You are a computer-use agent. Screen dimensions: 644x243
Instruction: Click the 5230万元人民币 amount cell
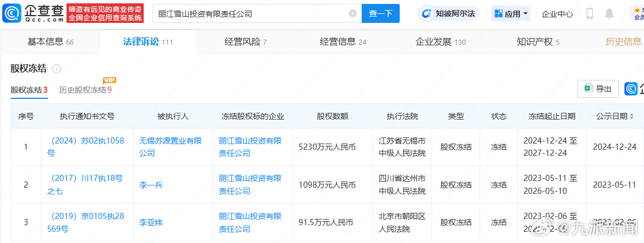click(332, 147)
